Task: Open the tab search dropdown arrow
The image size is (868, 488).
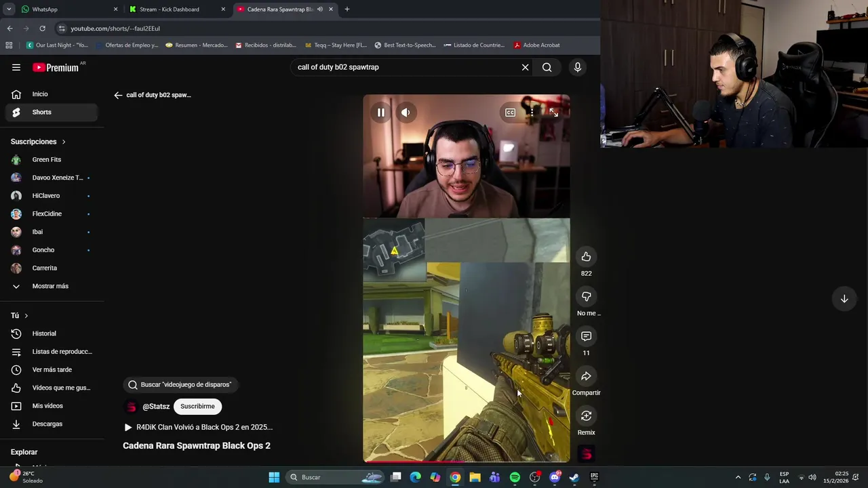Action: click(9, 9)
